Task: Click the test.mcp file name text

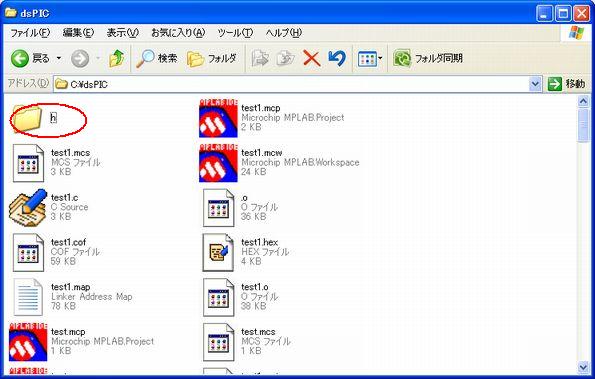Action: tap(68, 332)
